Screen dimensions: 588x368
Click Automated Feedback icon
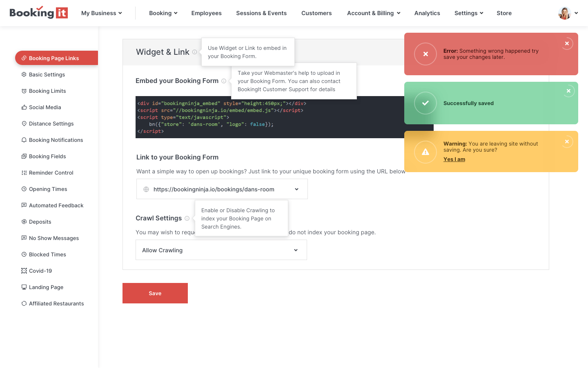pyautogui.click(x=24, y=205)
